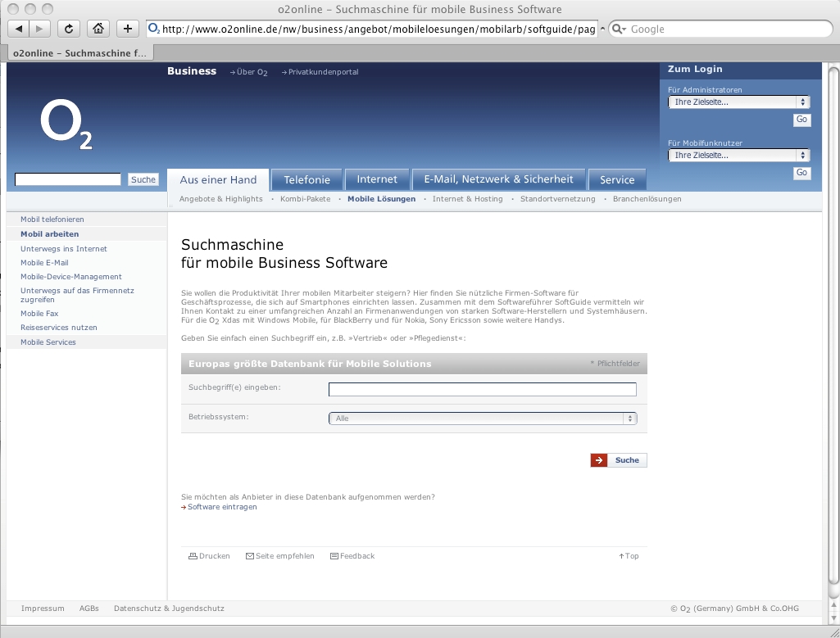Screen dimensions: 840x638
Task: Select Mobile Lösungen submenu item
Action: (x=381, y=199)
